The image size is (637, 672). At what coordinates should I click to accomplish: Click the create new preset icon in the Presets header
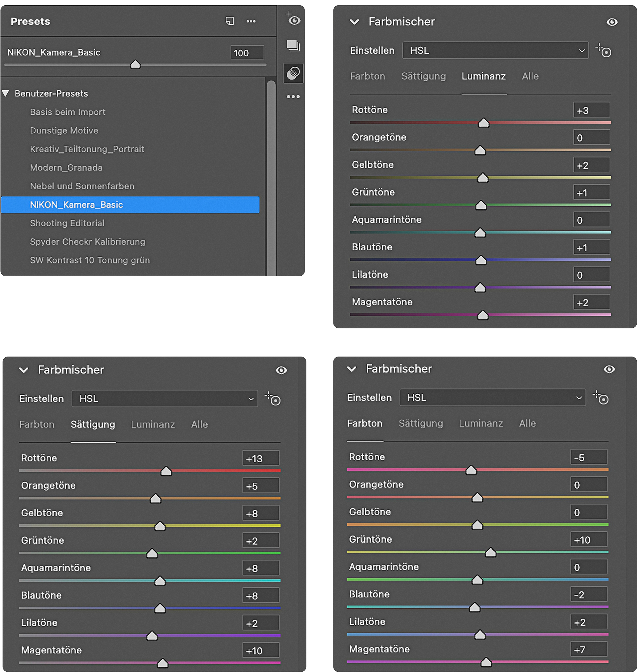point(230,21)
